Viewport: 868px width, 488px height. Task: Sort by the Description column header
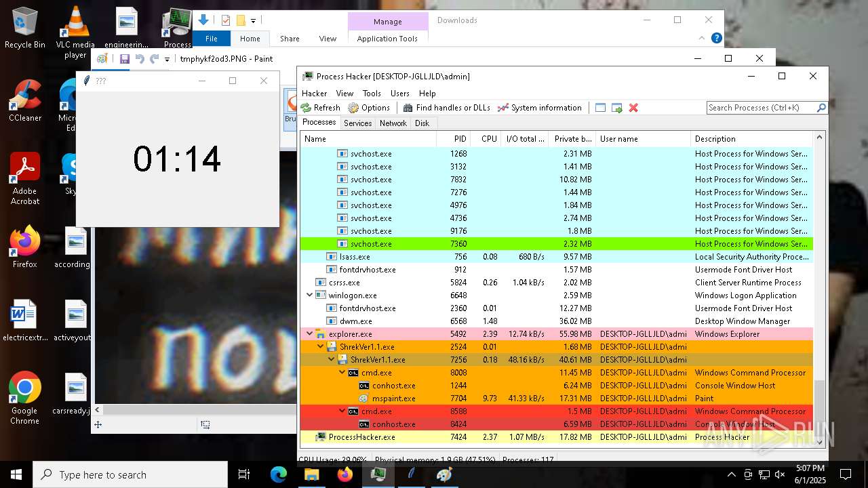(x=751, y=139)
